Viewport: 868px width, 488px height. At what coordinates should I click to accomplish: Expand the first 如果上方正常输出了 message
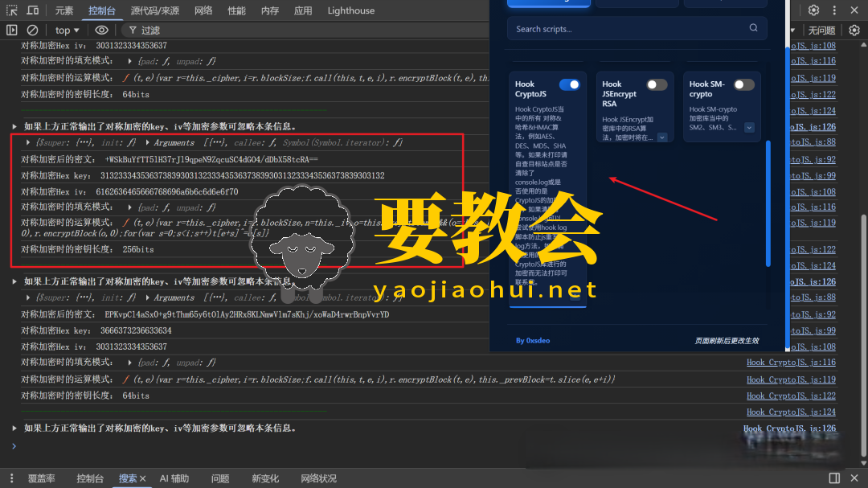[x=14, y=127]
